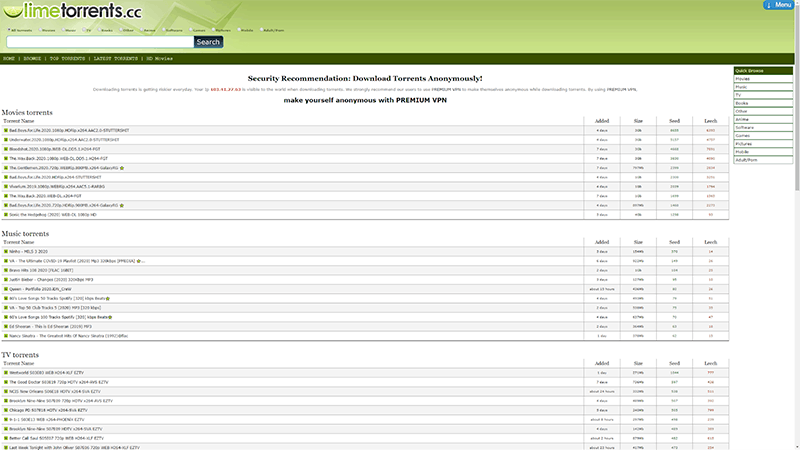Open Books in Quick Browse sidebar
Viewport: 800px width, 450px height.
click(x=763, y=104)
